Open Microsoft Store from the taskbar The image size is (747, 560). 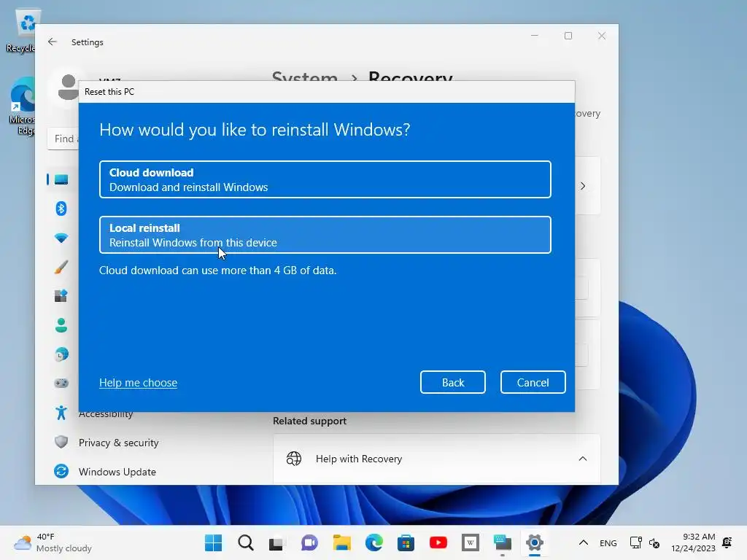[406, 542]
